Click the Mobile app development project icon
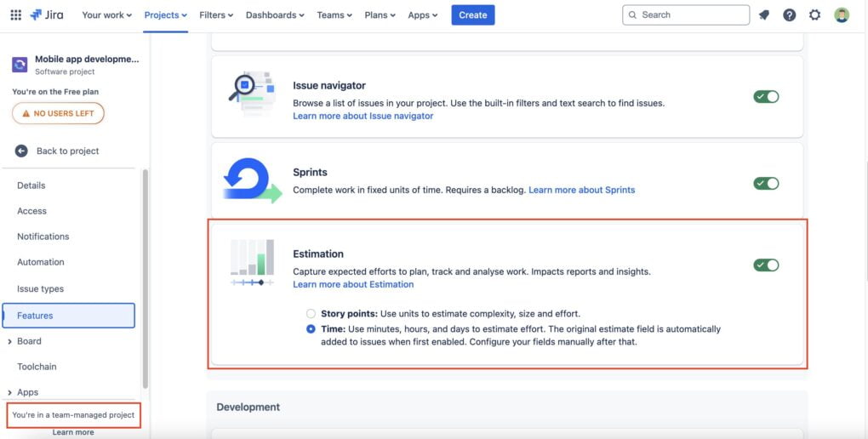The height and width of the screenshot is (439, 868). pyautogui.click(x=20, y=65)
